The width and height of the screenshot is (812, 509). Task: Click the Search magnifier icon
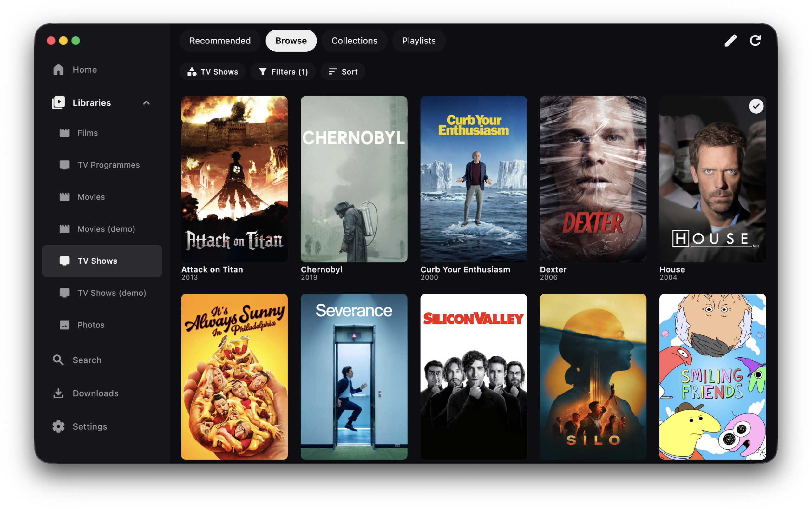pos(58,360)
